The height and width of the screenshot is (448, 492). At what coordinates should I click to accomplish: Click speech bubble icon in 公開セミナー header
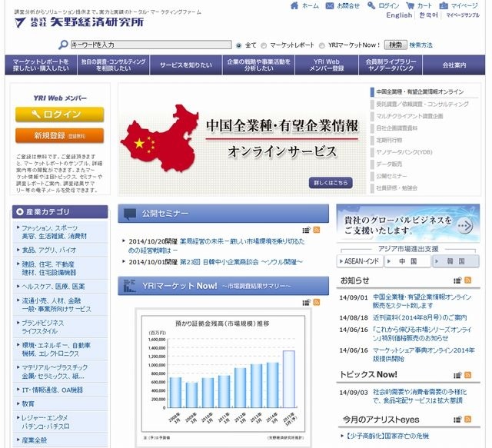130,214
